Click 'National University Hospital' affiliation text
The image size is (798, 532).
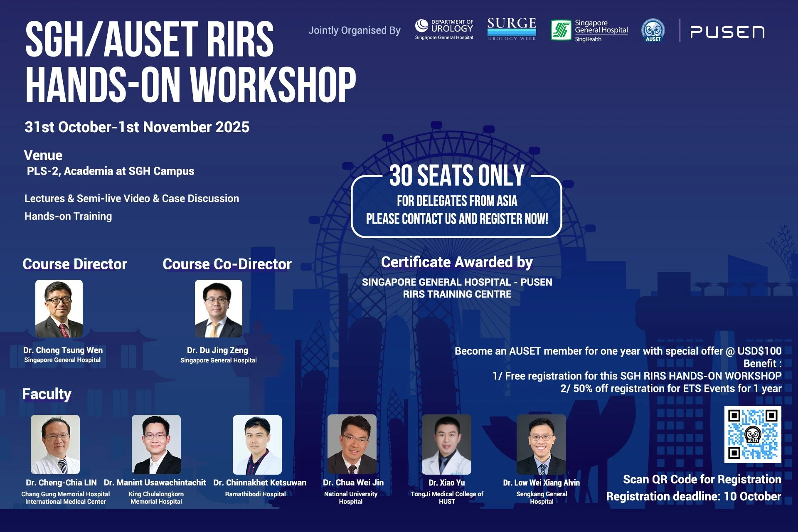[x=351, y=498]
